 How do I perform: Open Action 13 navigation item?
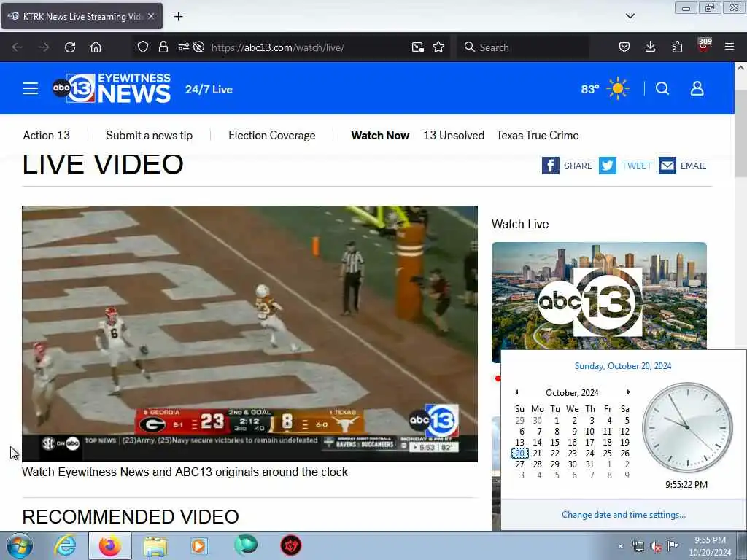(x=46, y=135)
